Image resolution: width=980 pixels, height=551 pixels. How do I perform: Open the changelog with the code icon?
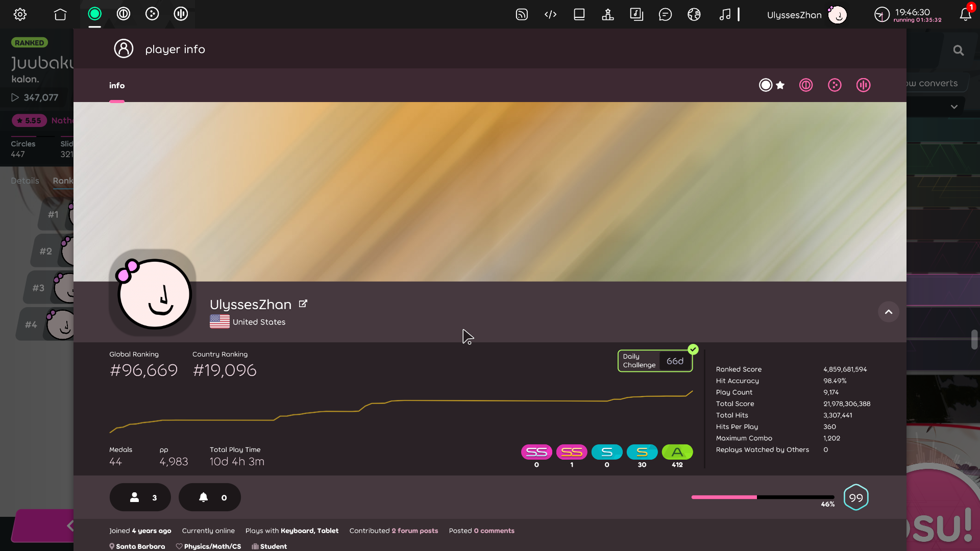(551, 14)
